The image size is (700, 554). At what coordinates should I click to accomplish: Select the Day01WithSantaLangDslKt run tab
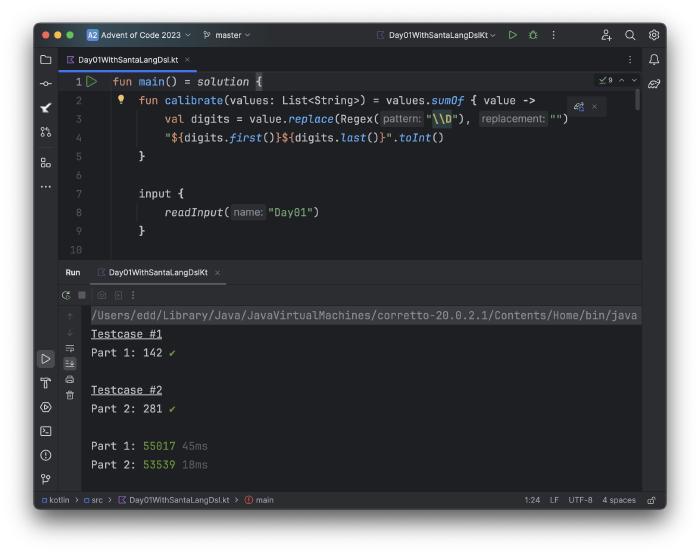click(158, 272)
